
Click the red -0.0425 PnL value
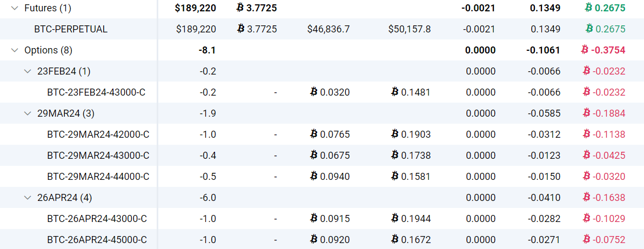point(604,156)
